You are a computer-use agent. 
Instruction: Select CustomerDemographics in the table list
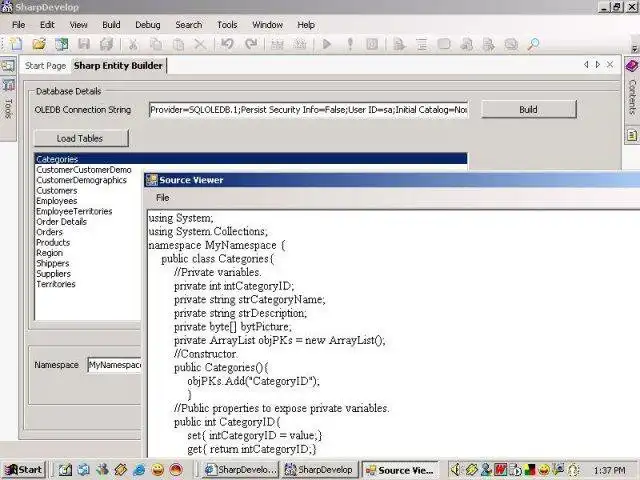(81, 180)
